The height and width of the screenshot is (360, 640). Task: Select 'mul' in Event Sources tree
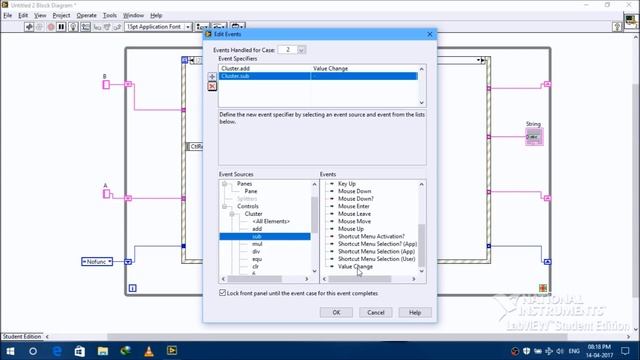[257, 244]
